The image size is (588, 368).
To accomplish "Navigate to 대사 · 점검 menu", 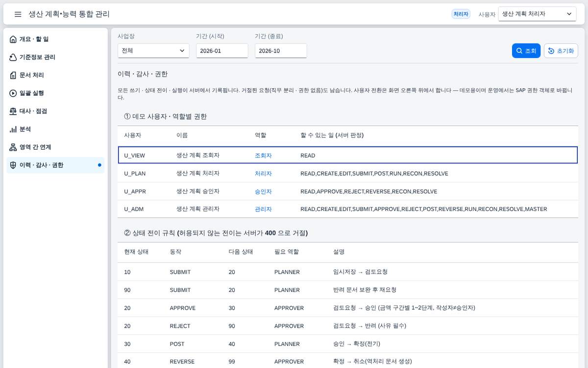I will 55,111.
